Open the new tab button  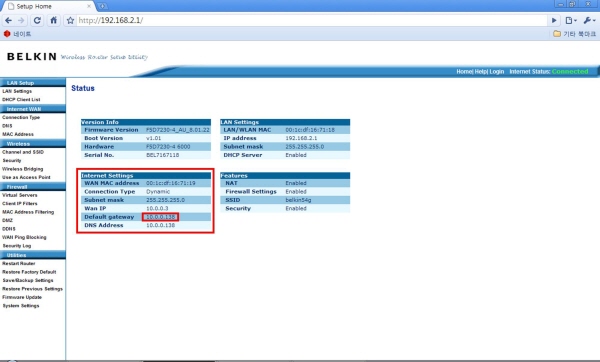103,6
